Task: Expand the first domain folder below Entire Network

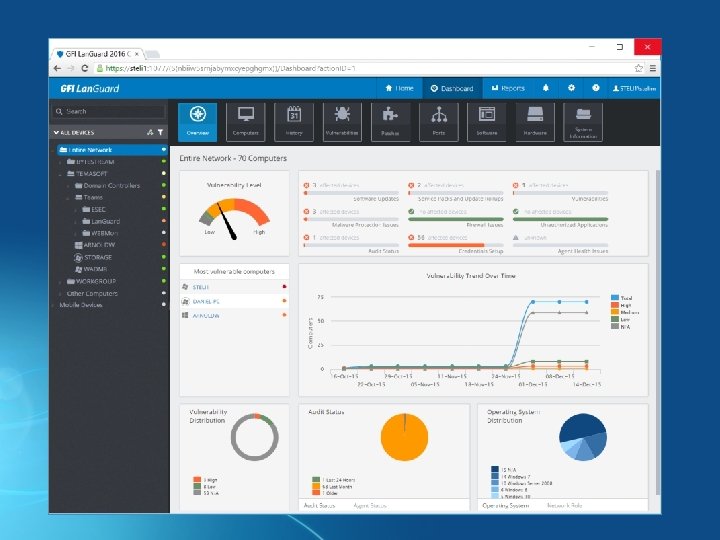Action: pos(60,162)
